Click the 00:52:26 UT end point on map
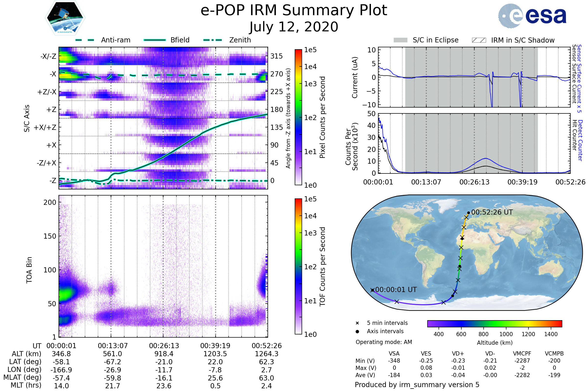The width and height of the screenshot is (588, 392). pyautogui.click(x=468, y=213)
